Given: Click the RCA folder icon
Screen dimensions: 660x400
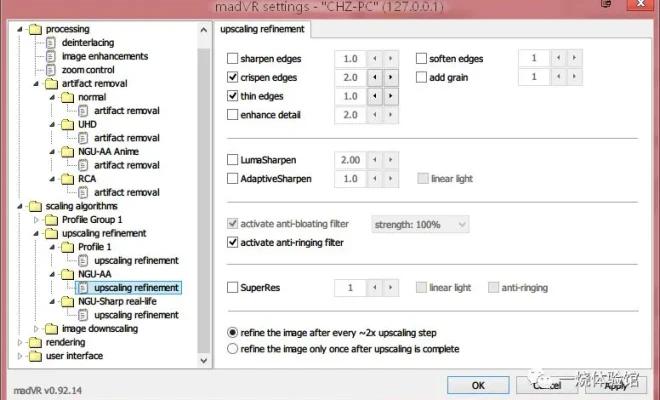Looking at the screenshot, I should coord(68,179).
